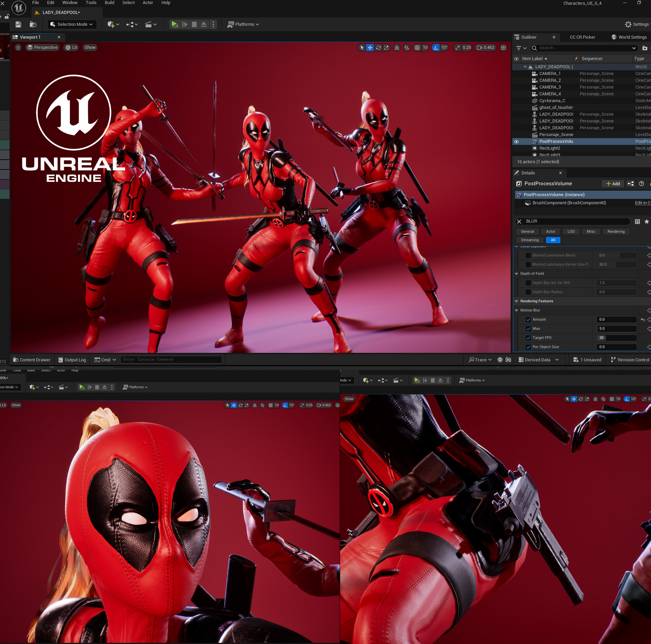The height and width of the screenshot is (644, 651).
Task: Open the Platforms dropdown menu
Action: click(x=243, y=24)
